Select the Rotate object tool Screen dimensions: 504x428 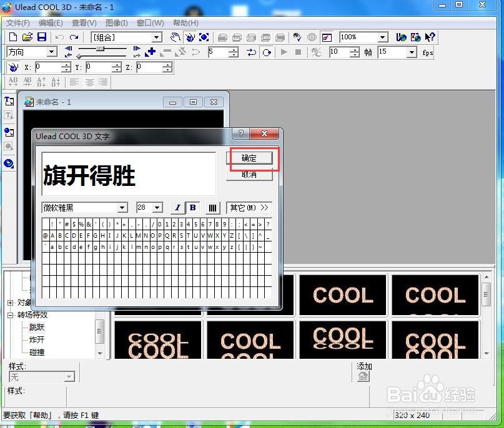point(190,37)
